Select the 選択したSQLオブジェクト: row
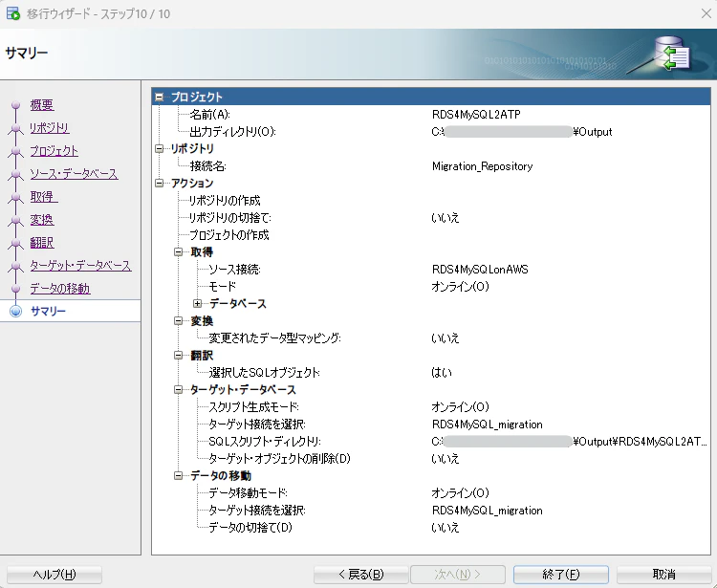The width and height of the screenshot is (717, 588). (431, 373)
